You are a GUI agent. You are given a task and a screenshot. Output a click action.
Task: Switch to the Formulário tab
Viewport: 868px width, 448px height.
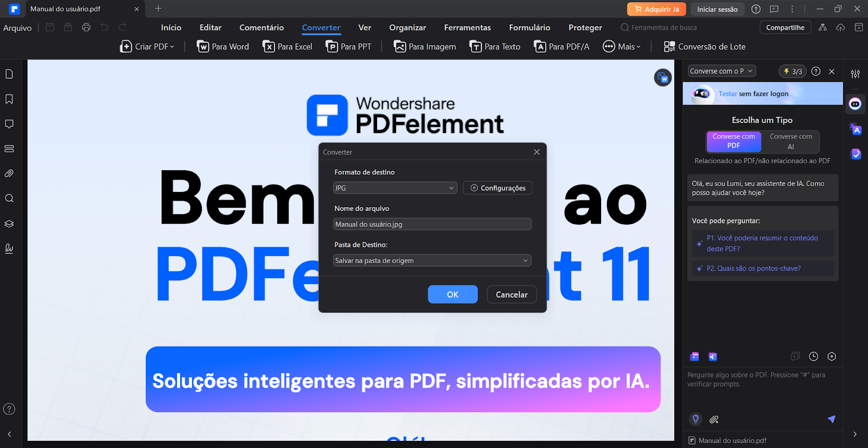pos(529,27)
